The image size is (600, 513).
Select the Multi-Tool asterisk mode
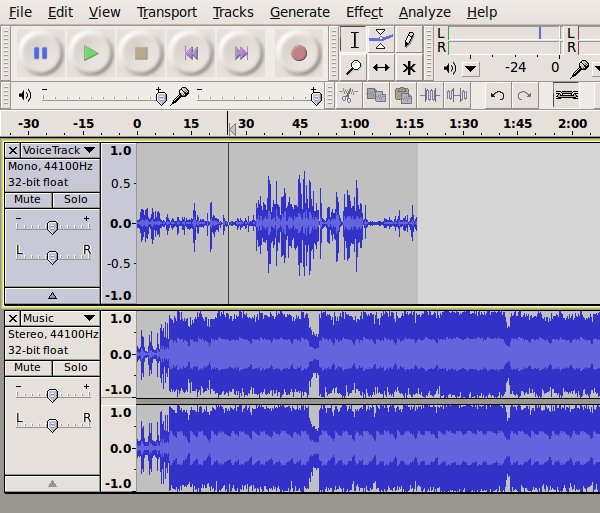pyautogui.click(x=409, y=67)
